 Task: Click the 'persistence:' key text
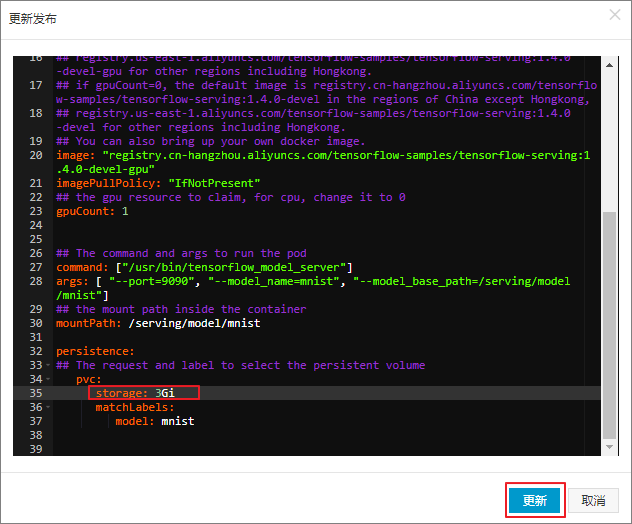coord(95,351)
